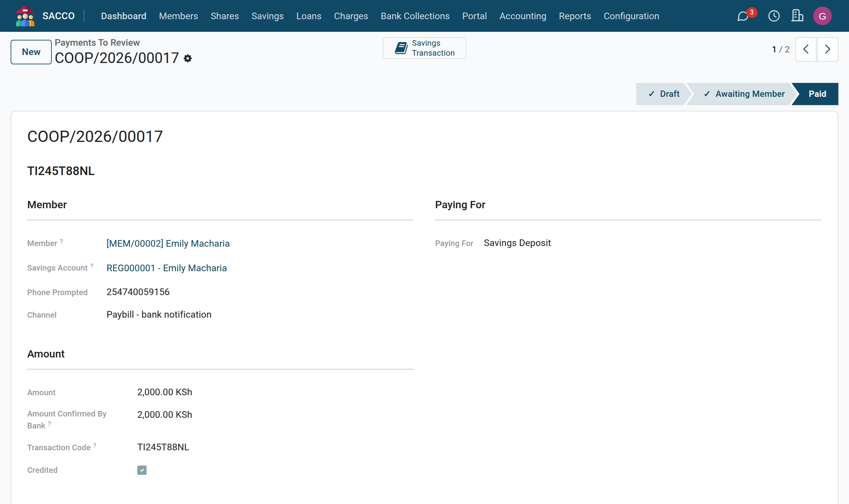Open savings account REG000001 - Emily Macharia

pos(167,268)
